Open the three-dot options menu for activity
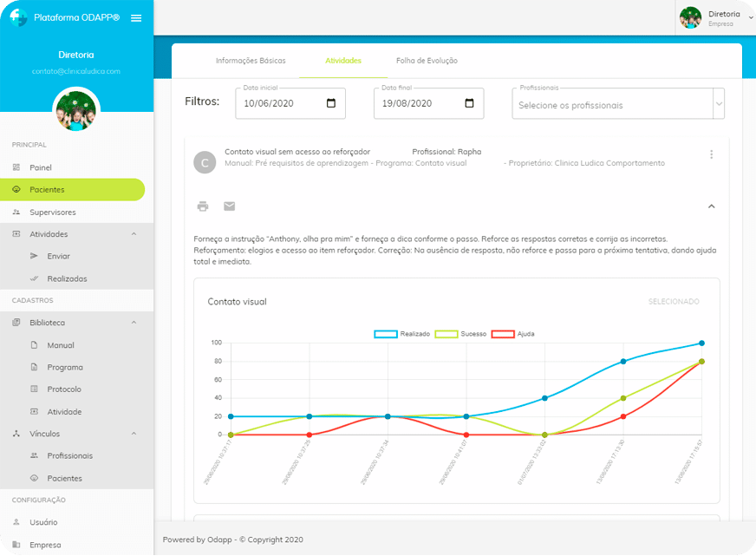This screenshot has width=756, height=556. [712, 154]
